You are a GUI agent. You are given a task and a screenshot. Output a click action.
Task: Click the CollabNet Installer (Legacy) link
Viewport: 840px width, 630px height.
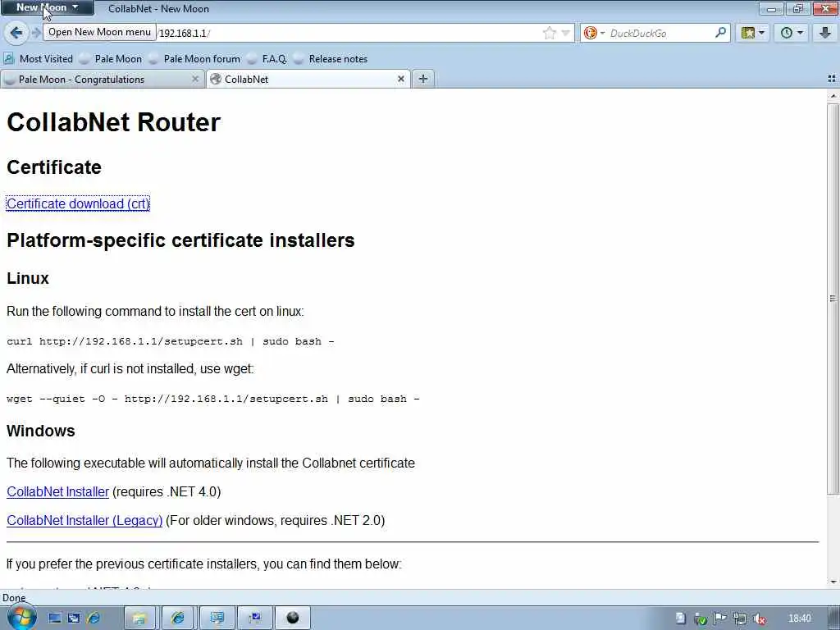click(84, 521)
